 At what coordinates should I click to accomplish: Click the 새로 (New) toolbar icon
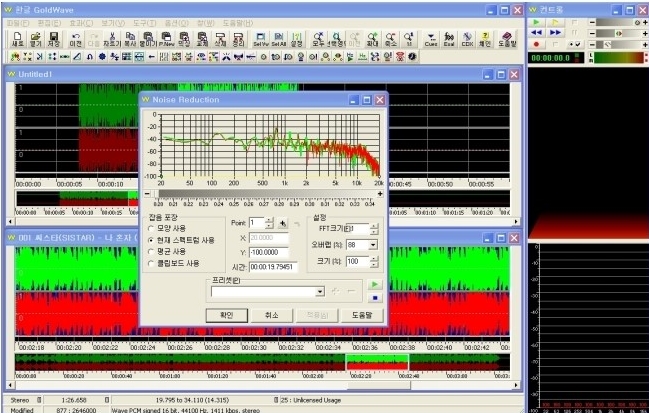[x=17, y=39]
